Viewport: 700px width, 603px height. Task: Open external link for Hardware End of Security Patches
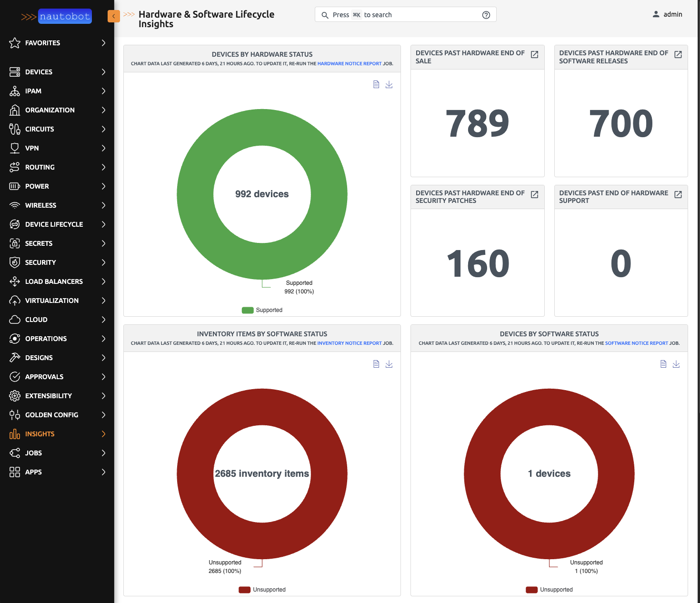[x=534, y=194]
